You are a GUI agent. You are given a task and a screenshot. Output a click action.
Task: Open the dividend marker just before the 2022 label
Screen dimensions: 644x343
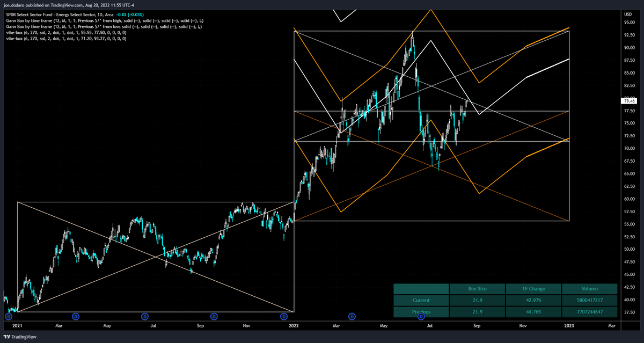[283, 317]
